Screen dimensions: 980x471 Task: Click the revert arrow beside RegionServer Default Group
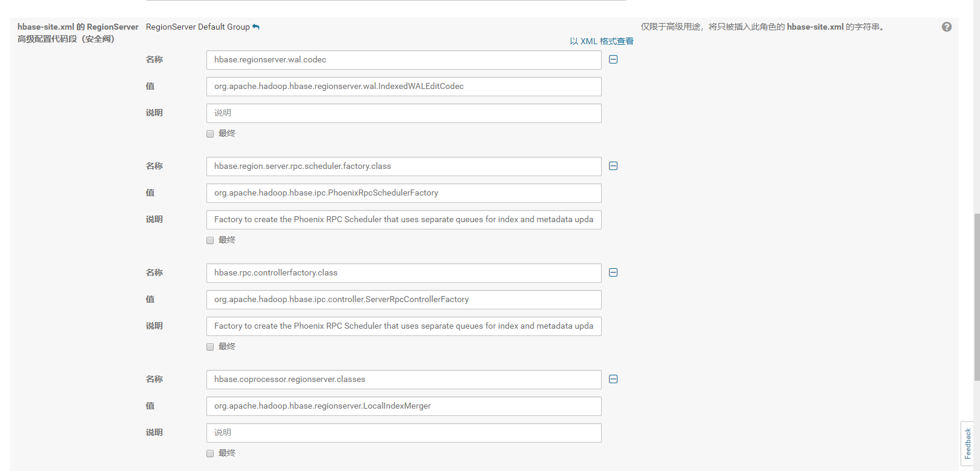click(256, 27)
